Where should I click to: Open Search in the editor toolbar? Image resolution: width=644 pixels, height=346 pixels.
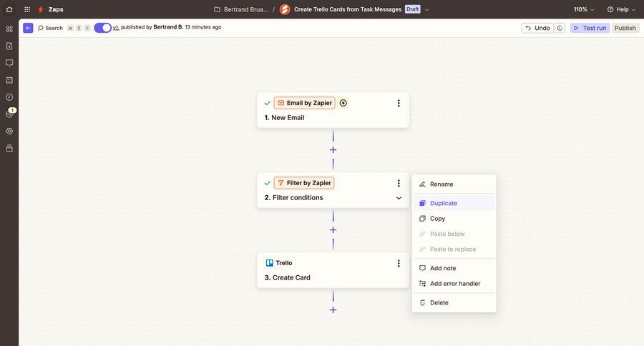tap(50, 28)
